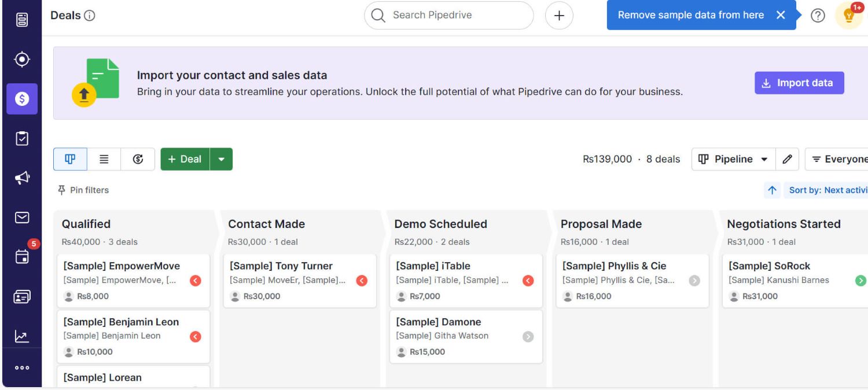Open the help question mark icon
Image resolution: width=868 pixels, height=390 pixels.
pyautogui.click(x=817, y=16)
